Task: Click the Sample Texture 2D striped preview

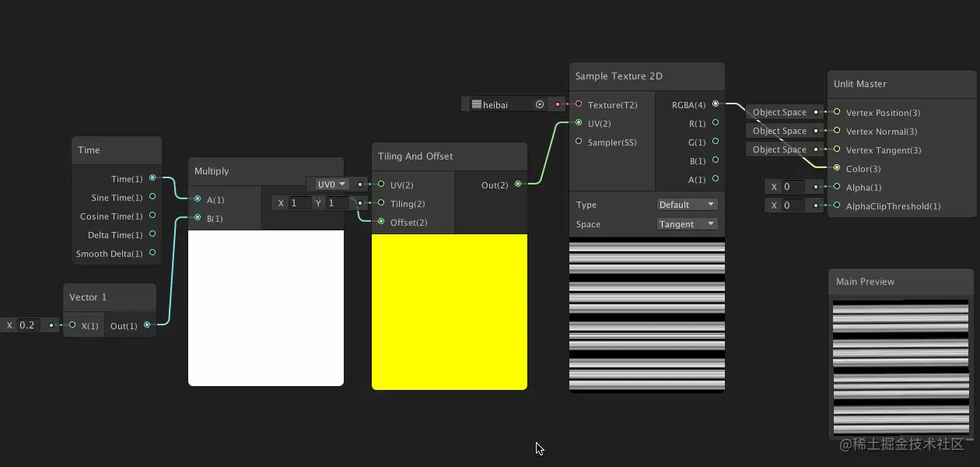Action: pos(647,314)
